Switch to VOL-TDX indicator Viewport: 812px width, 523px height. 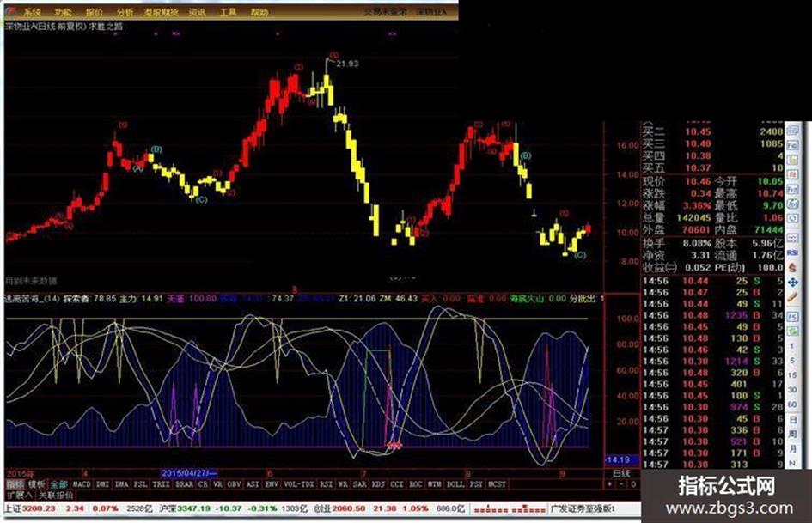point(299,484)
